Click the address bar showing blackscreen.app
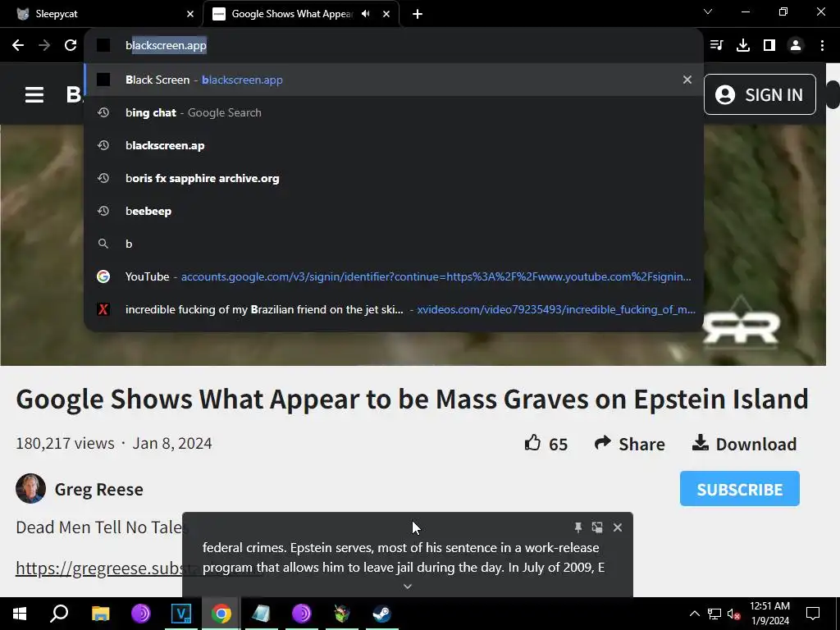 (394, 46)
